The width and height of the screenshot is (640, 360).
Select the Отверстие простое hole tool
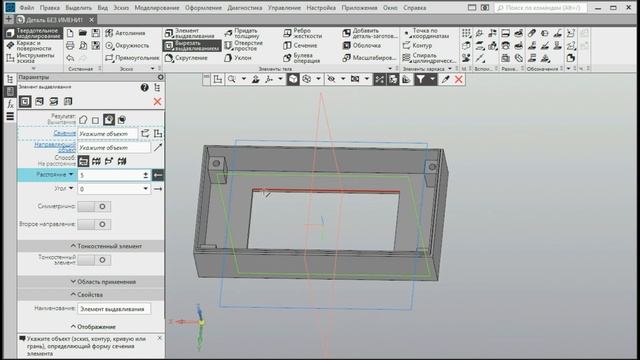244,46
